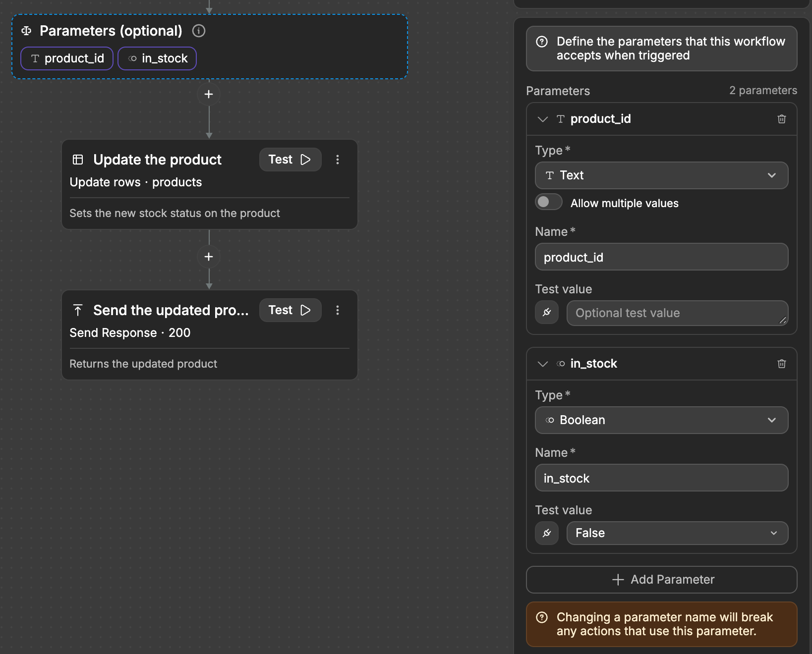Click the "2 parameters" count label
This screenshot has height=654, width=812.
pos(763,90)
